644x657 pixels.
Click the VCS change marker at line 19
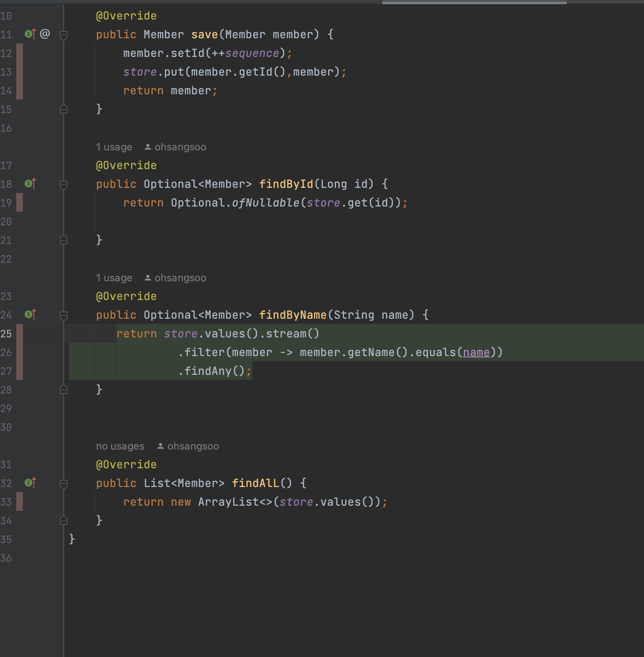[20, 202]
